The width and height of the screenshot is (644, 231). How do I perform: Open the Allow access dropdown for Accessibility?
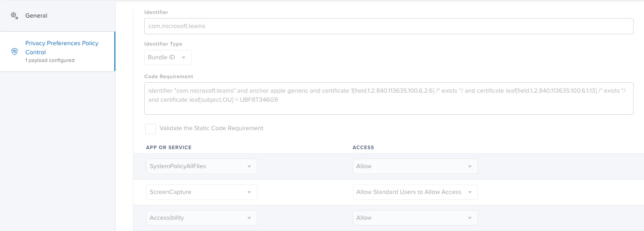pos(415,218)
